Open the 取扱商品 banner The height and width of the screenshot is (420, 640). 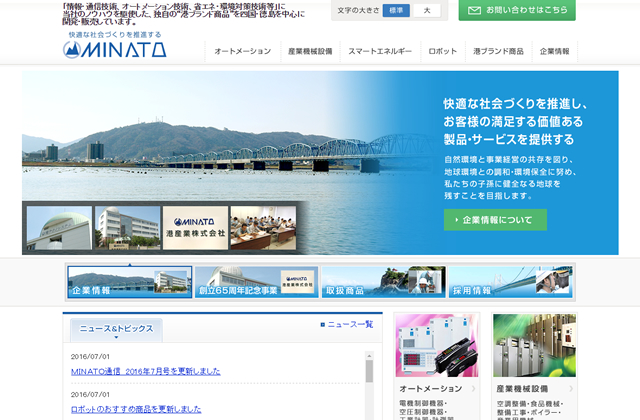(384, 282)
